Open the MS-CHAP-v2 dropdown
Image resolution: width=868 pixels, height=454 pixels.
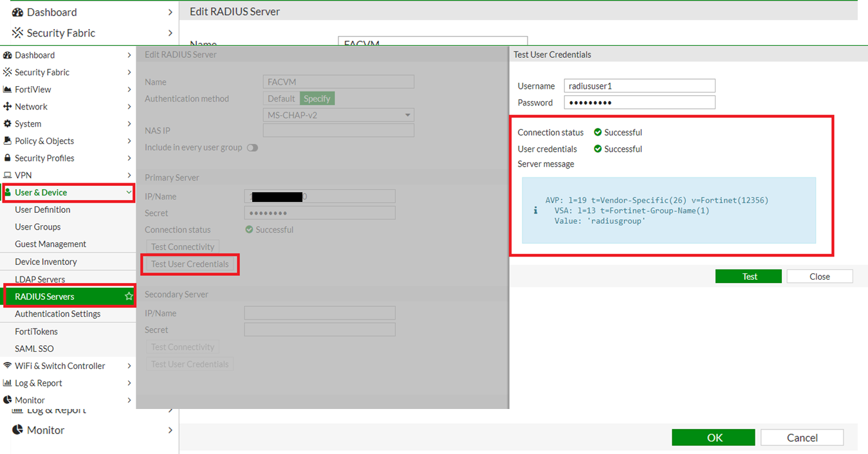click(338, 115)
